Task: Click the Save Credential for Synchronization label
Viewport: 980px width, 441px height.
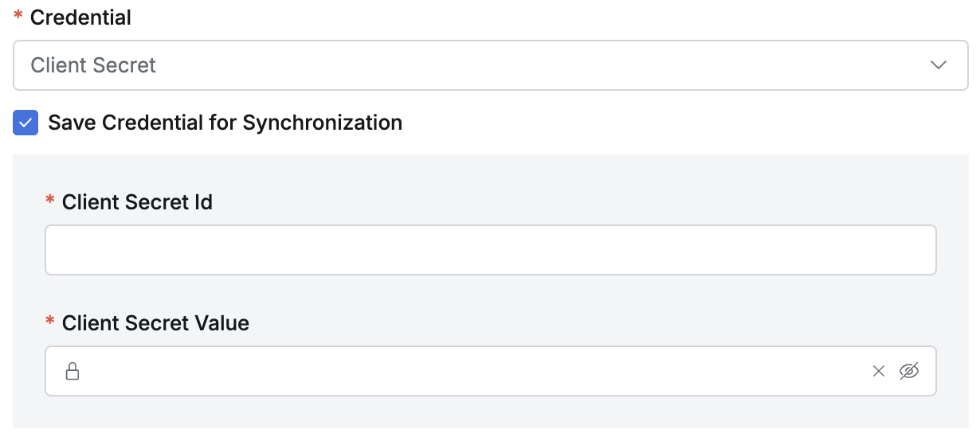Action: 225,123
